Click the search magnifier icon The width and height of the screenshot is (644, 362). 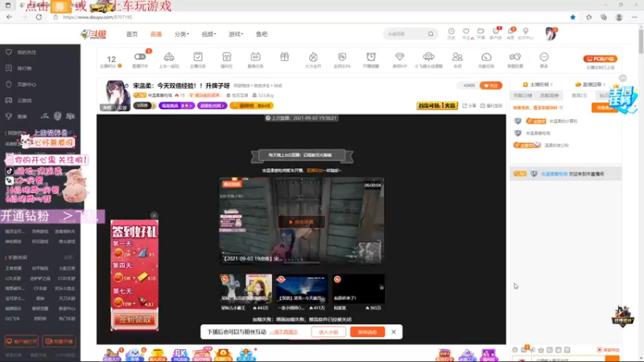click(431, 34)
